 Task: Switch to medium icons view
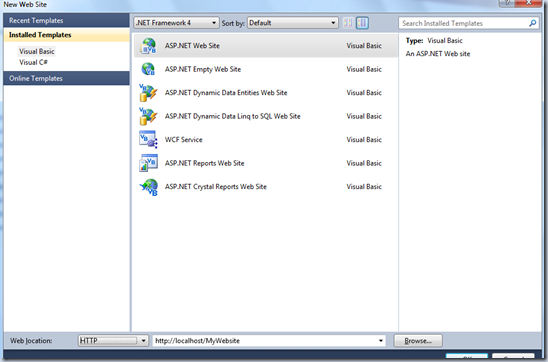362,23
